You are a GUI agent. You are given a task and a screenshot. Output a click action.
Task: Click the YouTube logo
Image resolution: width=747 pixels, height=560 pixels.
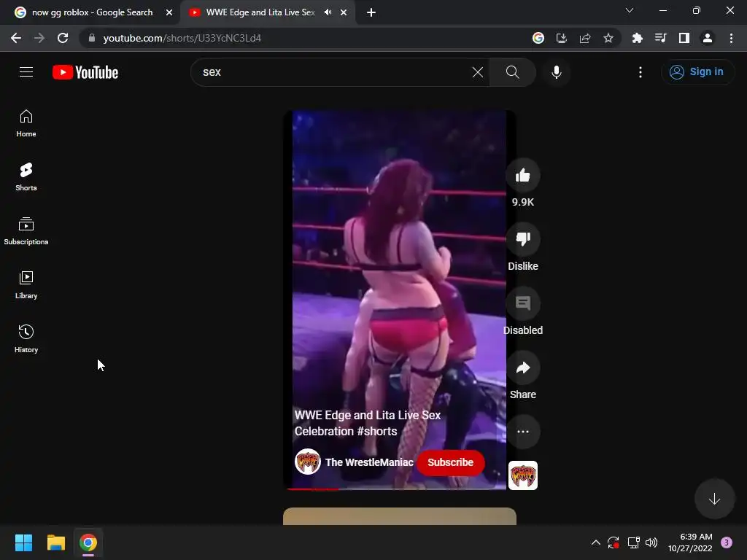[85, 72]
